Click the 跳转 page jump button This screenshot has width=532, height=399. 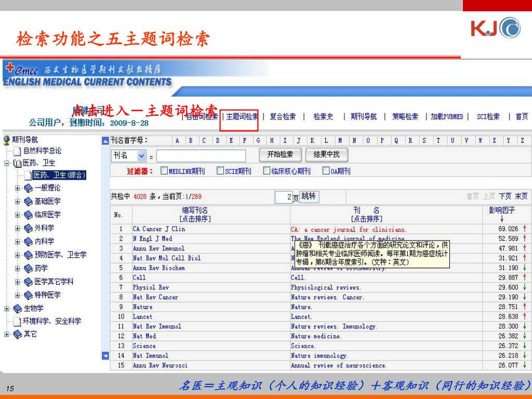(309, 196)
